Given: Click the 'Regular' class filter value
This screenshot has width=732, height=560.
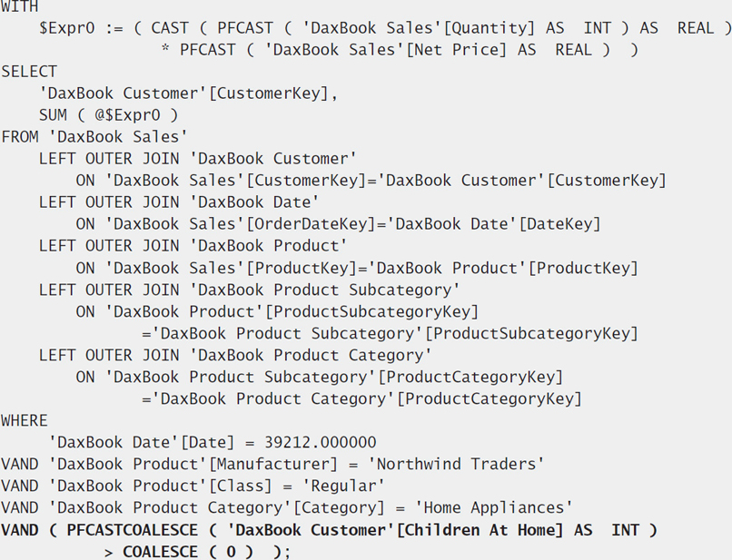Looking at the screenshot, I should (x=343, y=486).
